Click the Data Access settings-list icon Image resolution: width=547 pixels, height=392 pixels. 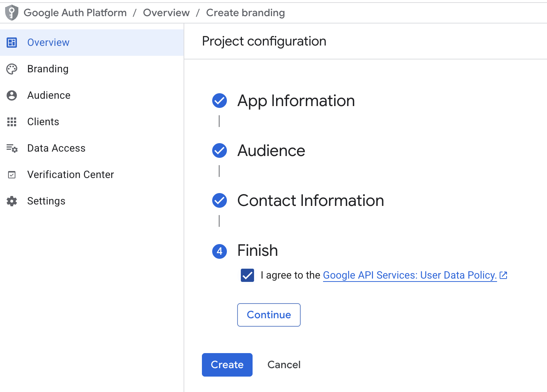[x=12, y=148]
